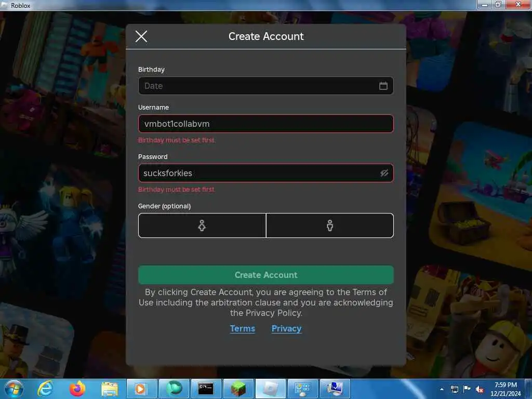This screenshot has width=532, height=399.
Task: Click the network tray icon
Action: (454, 389)
